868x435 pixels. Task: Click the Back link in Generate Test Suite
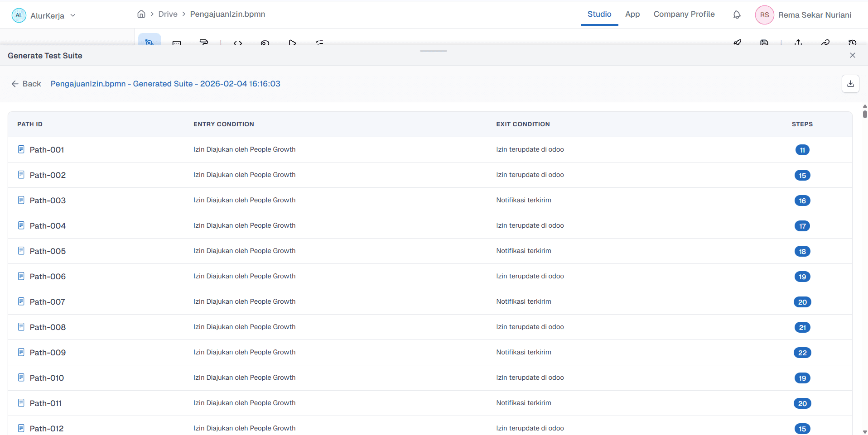(26, 84)
